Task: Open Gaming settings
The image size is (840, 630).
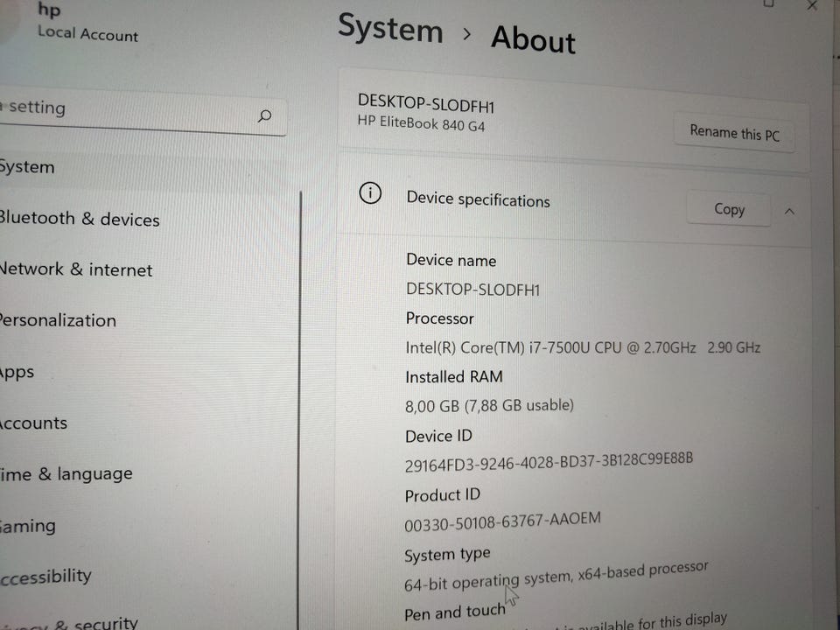Action: pos(28,526)
